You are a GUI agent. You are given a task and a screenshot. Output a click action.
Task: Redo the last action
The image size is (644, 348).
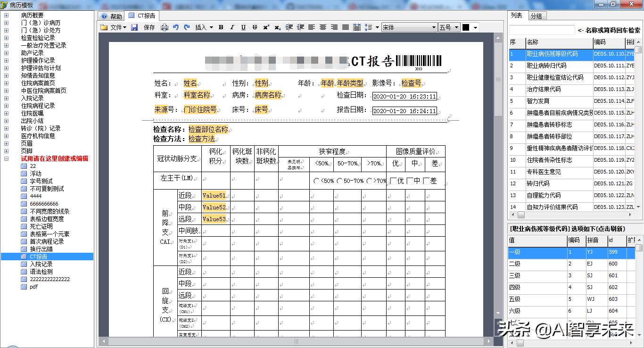187,27
